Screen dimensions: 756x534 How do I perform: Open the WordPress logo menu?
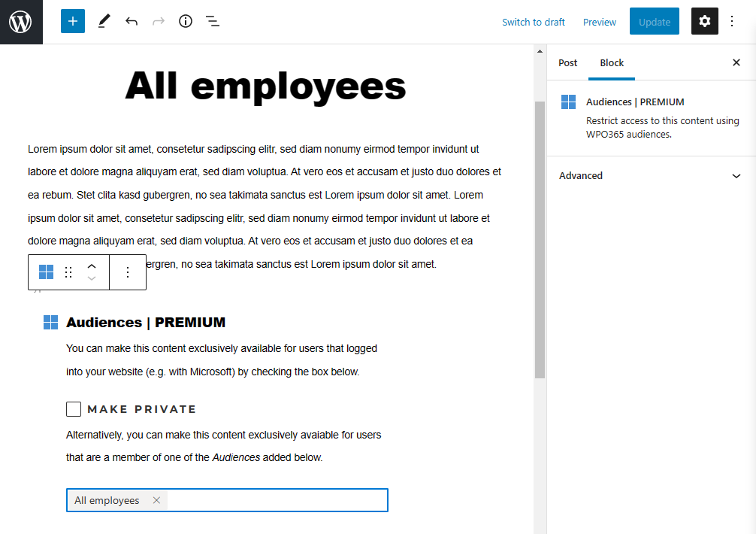click(21, 22)
